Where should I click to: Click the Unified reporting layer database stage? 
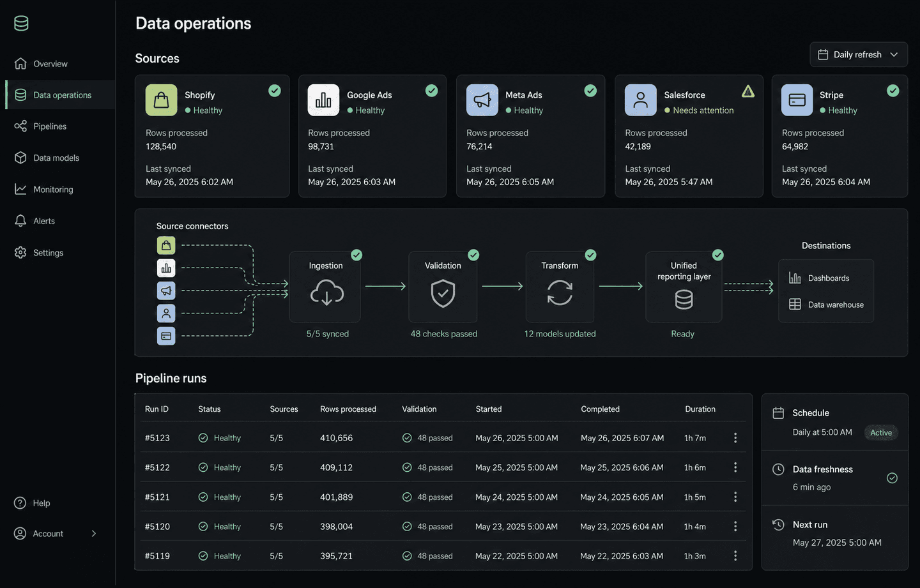click(x=684, y=287)
